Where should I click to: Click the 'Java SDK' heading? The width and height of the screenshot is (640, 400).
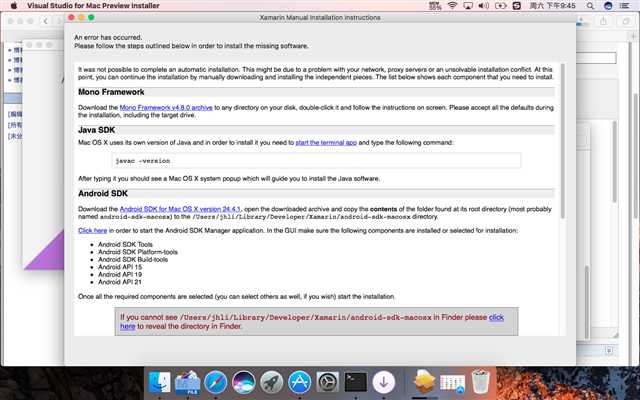pos(96,130)
